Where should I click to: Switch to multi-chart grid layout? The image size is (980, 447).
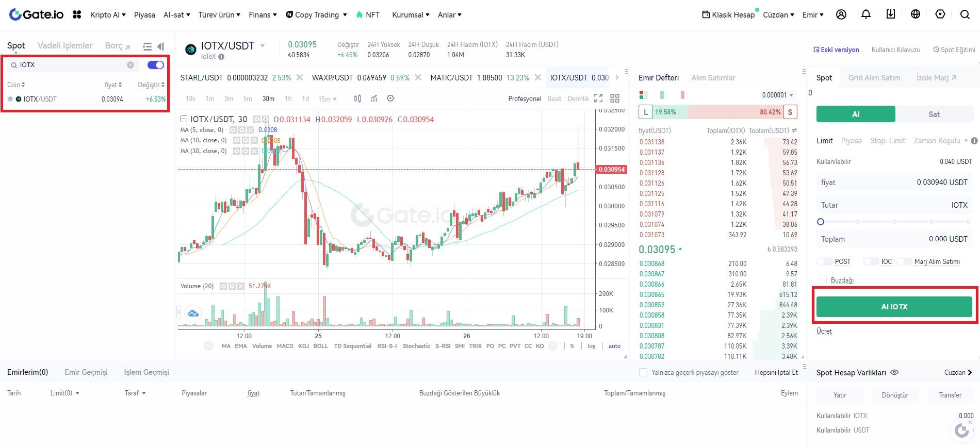tap(615, 98)
